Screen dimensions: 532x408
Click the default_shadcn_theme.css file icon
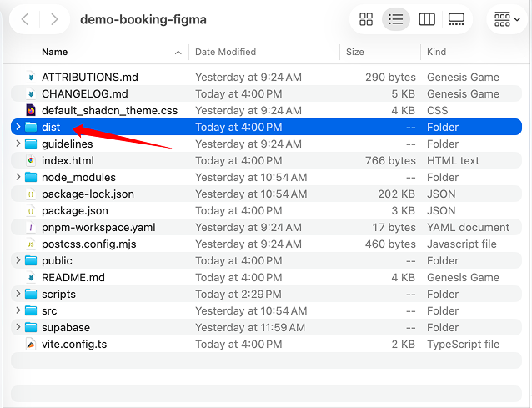coord(31,110)
